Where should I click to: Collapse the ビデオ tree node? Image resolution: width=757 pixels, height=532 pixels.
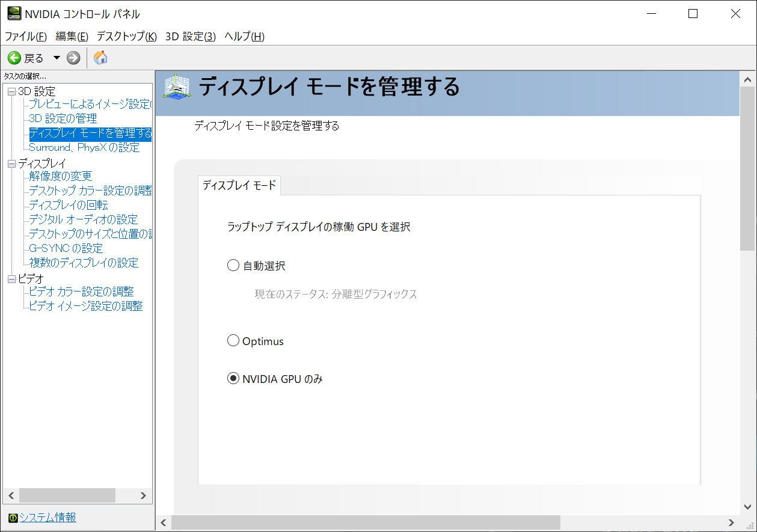(x=11, y=279)
